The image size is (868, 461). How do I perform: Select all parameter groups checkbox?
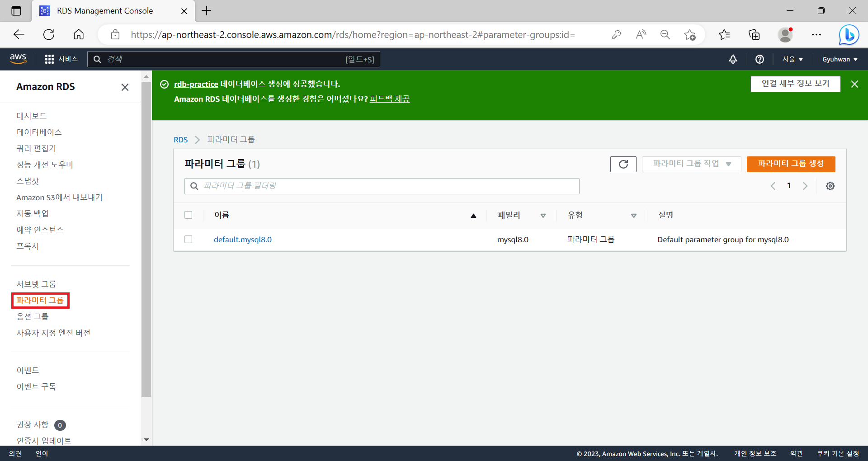point(189,215)
